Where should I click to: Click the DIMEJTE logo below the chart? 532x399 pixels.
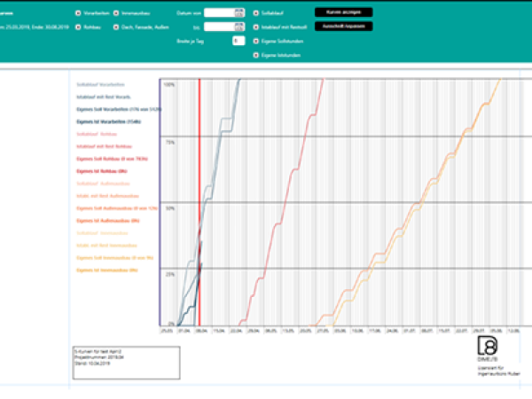[488, 348]
